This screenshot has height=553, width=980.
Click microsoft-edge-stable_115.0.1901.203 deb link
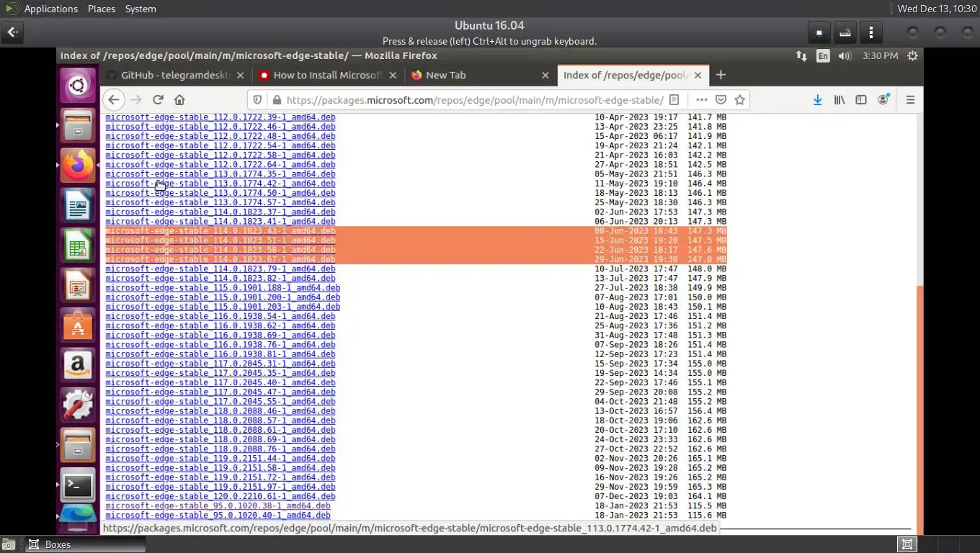223,307
